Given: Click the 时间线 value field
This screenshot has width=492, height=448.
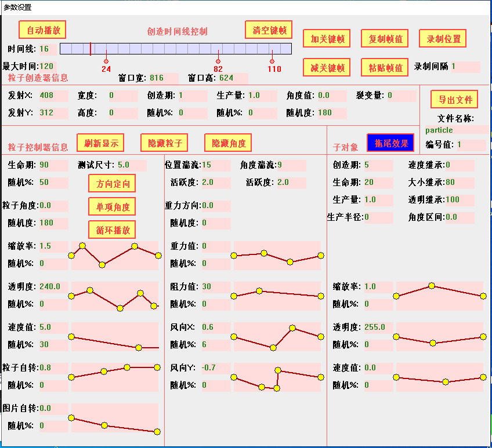Looking at the screenshot, I should point(48,49).
